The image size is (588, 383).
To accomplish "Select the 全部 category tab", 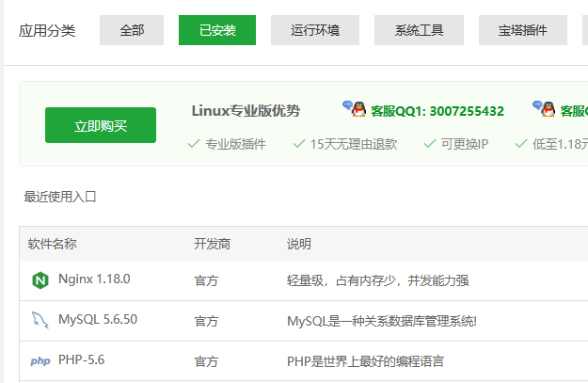I will [x=132, y=30].
